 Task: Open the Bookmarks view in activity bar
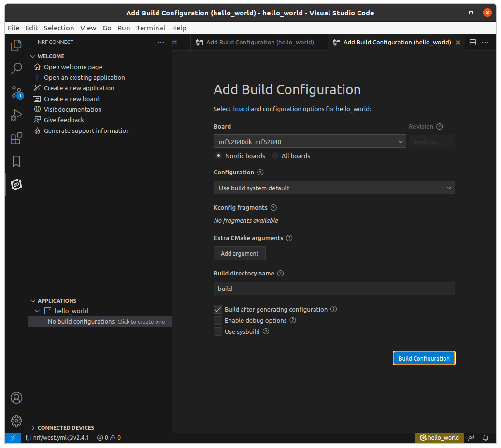[x=16, y=162]
